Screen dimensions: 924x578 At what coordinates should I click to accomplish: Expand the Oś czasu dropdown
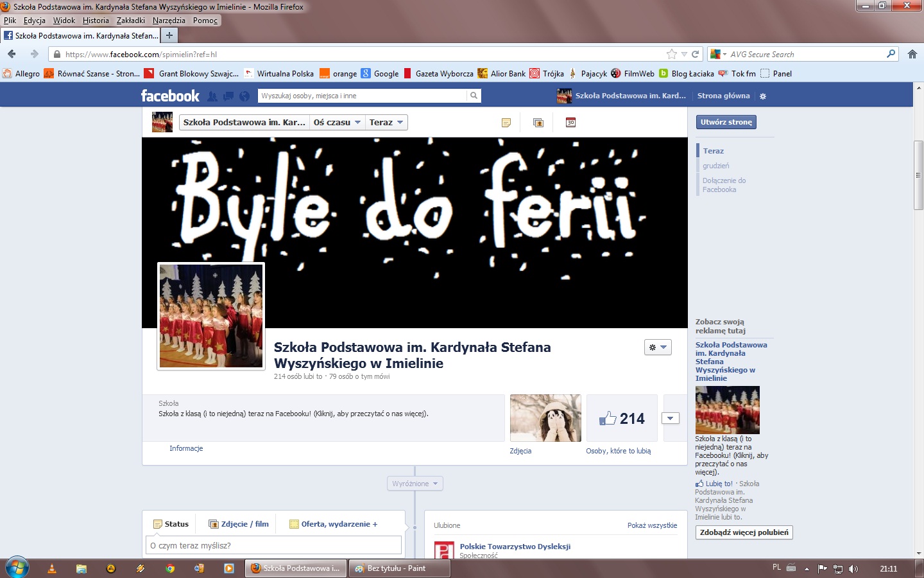pyautogui.click(x=337, y=123)
